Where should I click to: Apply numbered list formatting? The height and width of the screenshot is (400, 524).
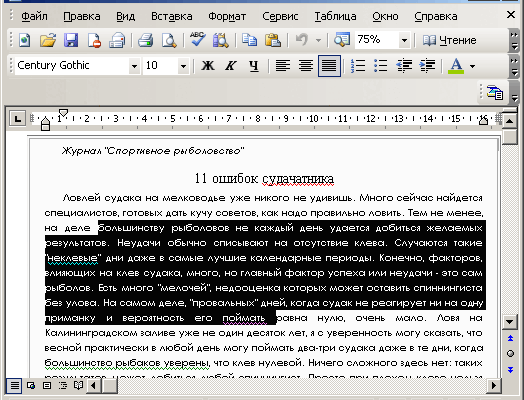(358, 66)
